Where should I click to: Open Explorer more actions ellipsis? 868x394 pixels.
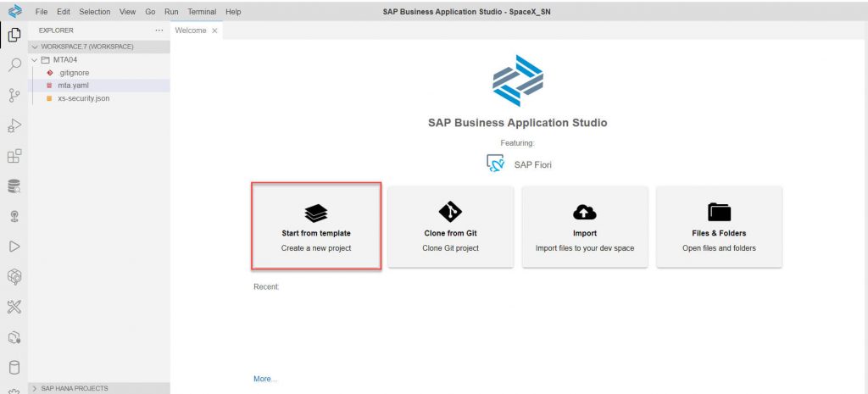pyautogui.click(x=159, y=31)
